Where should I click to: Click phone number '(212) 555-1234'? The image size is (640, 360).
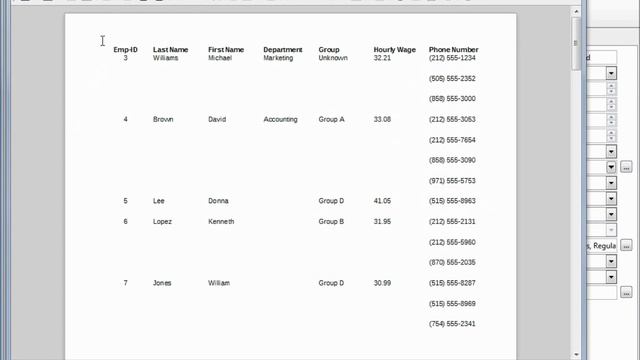pos(452,58)
